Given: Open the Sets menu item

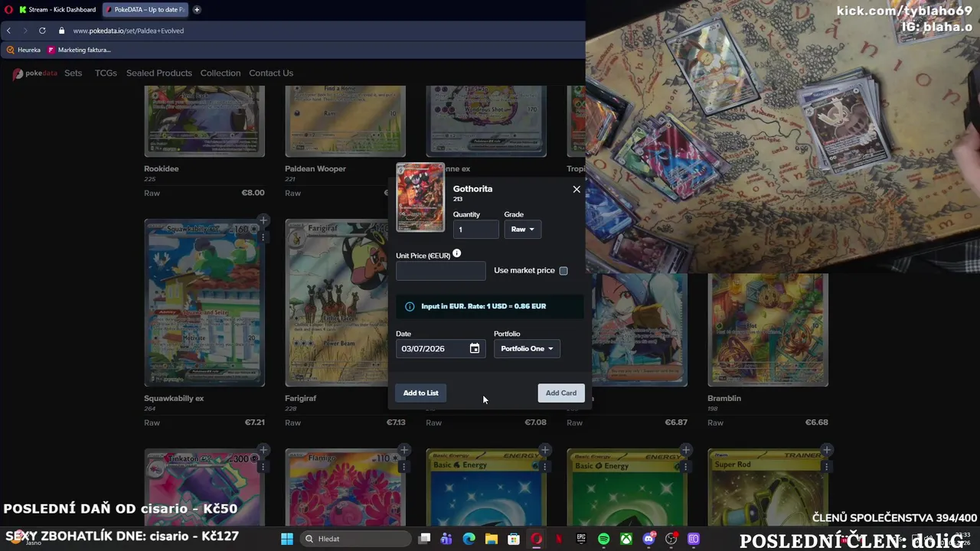Looking at the screenshot, I should point(73,73).
